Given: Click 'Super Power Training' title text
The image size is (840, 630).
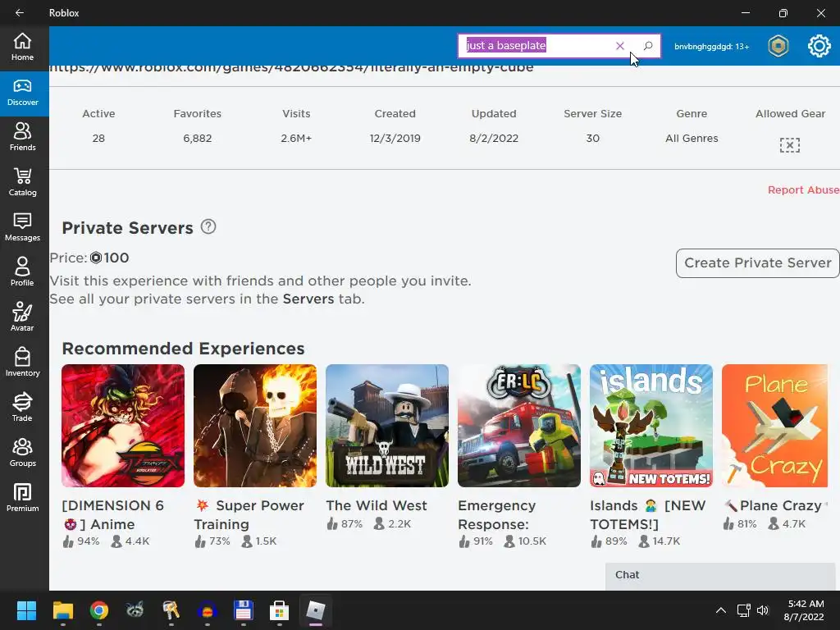Looking at the screenshot, I should [x=249, y=515].
